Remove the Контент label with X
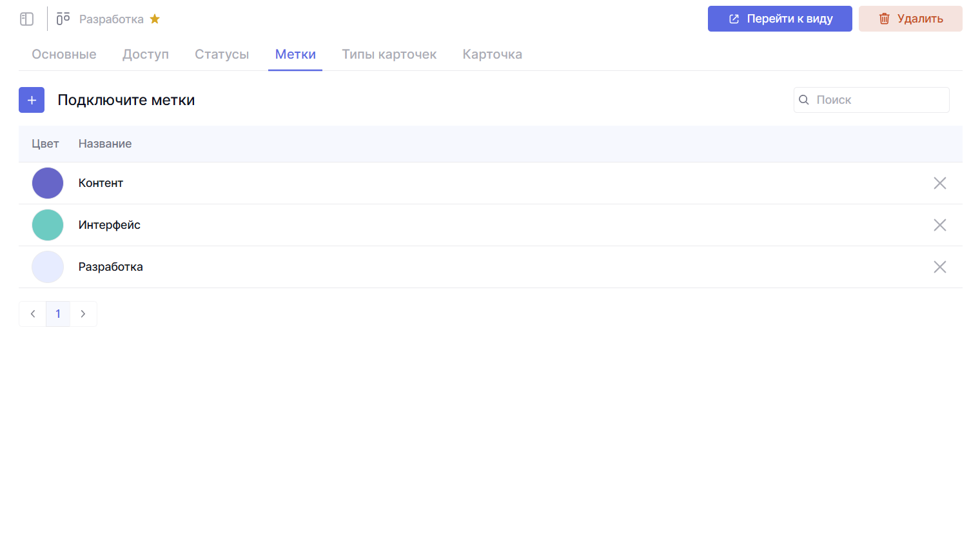Viewport: 980px width, 537px height. coord(939,183)
